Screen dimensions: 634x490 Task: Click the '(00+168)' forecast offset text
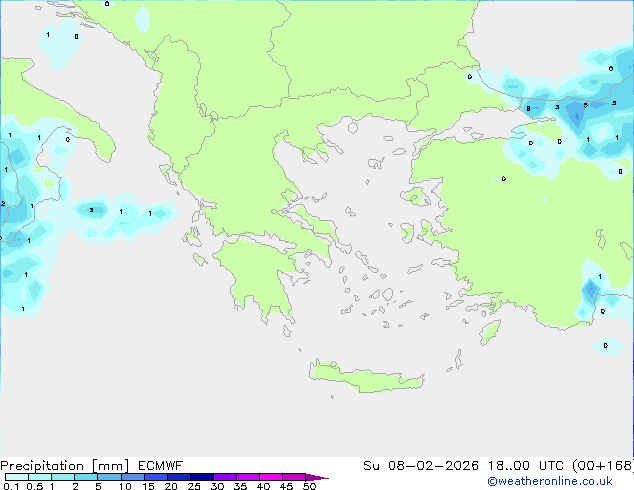click(x=603, y=466)
